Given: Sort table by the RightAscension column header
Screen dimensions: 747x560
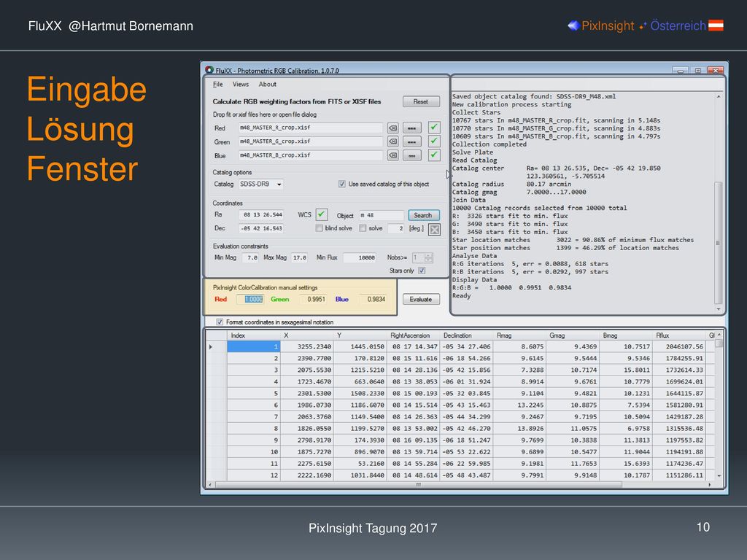Looking at the screenshot, I should click(413, 335).
